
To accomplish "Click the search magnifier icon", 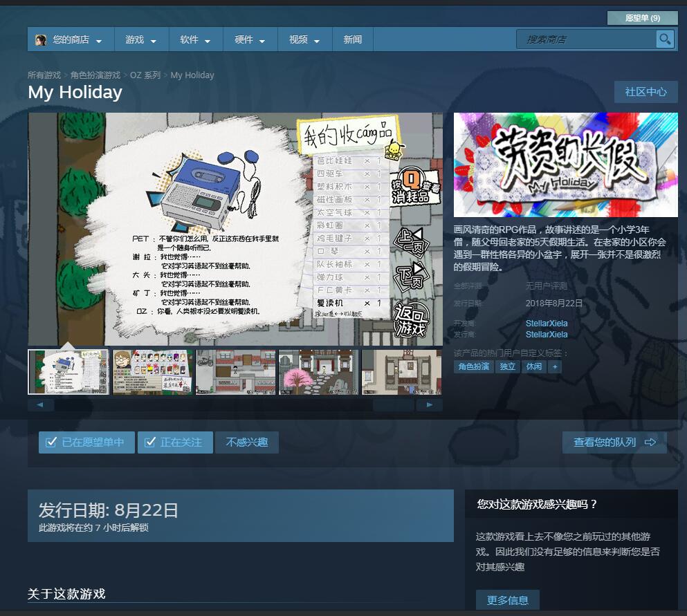I will coord(665,39).
